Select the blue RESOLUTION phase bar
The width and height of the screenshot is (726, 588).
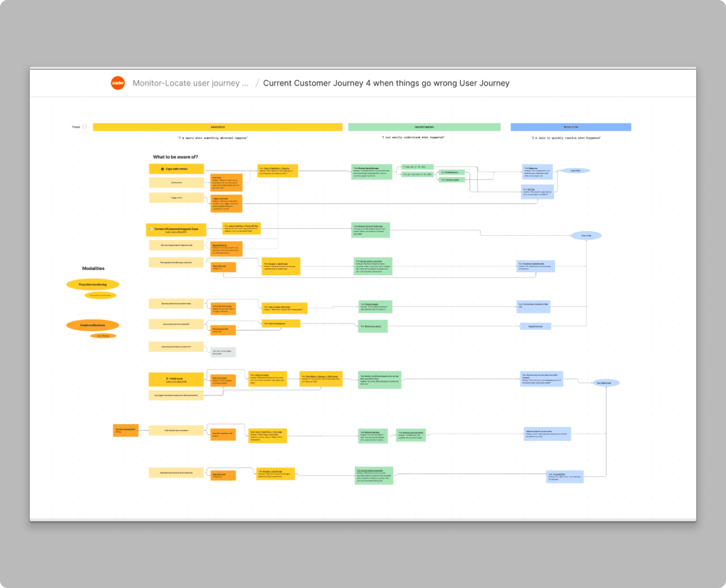tap(571, 127)
